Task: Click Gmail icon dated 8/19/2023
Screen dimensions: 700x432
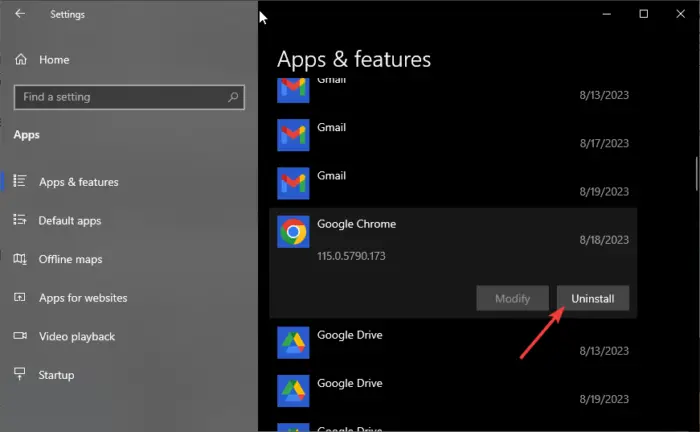Action: (x=293, y=183)
